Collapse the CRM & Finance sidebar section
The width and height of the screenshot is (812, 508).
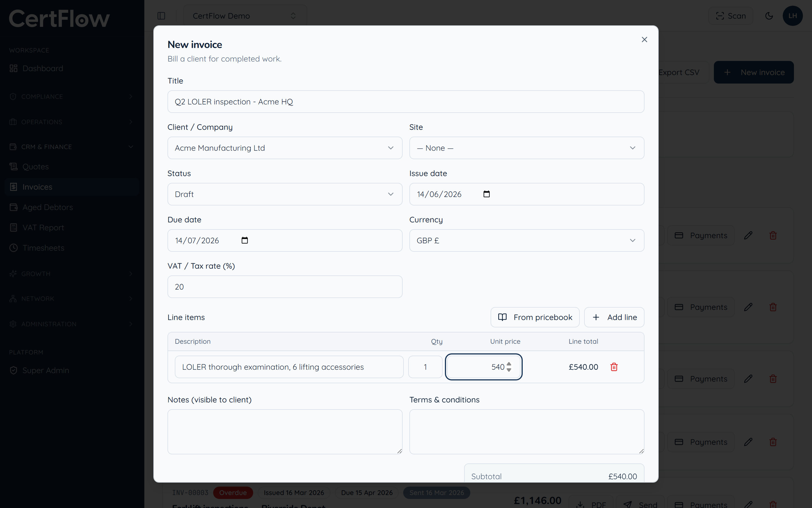coord(72,147)
